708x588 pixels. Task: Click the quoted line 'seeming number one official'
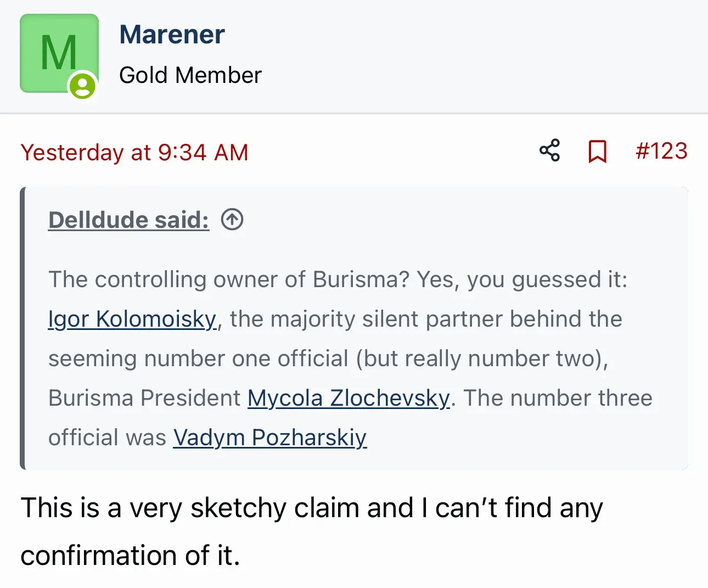[198, 359]
